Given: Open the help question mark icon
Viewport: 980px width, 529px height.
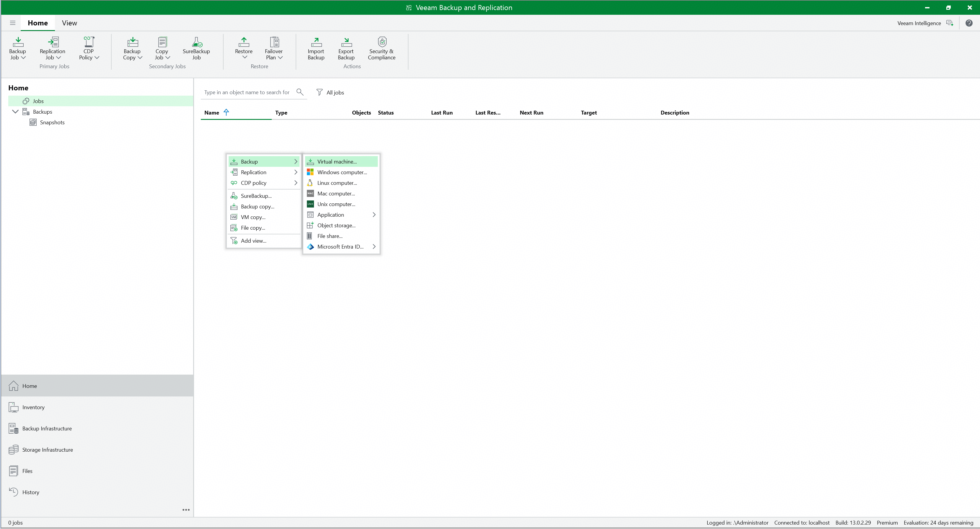Looking at the screenshot, I should (x=969, y=23).
